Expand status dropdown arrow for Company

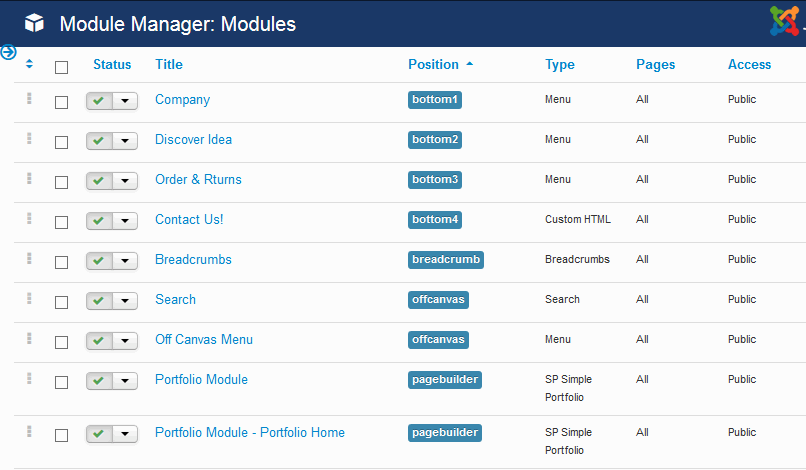(x=125, y=101)
